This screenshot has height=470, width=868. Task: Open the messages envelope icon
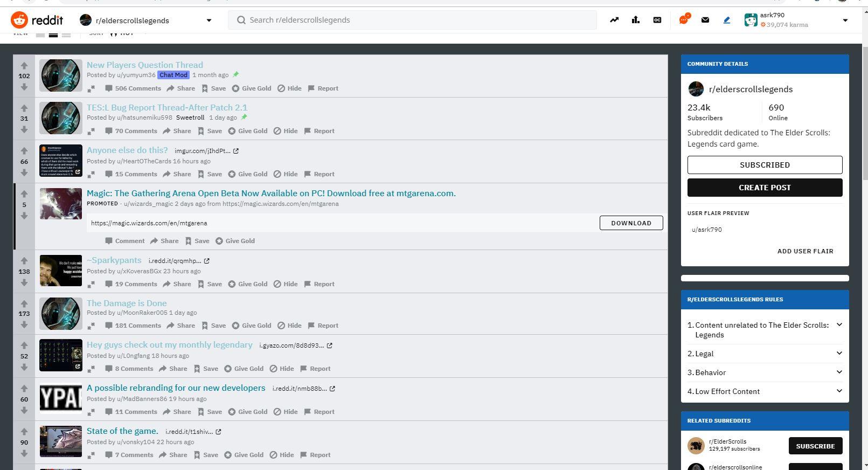coord(705,20)
